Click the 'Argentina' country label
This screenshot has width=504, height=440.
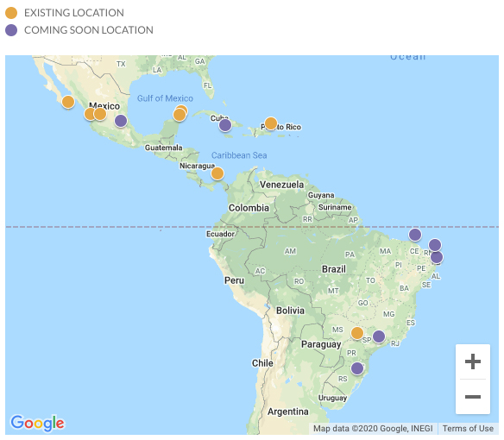point(288,412)
